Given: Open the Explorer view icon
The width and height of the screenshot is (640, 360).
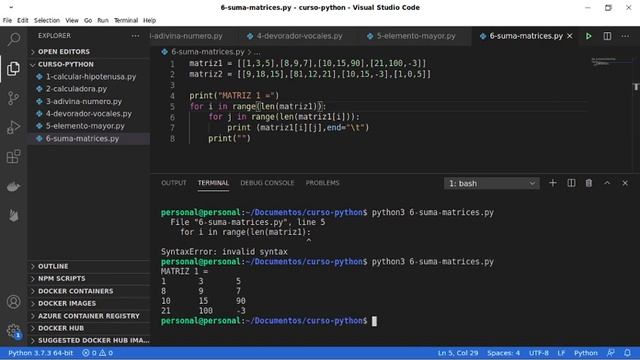Looking at the screenshot, I should pyautogui.click(x=13, y=69).
